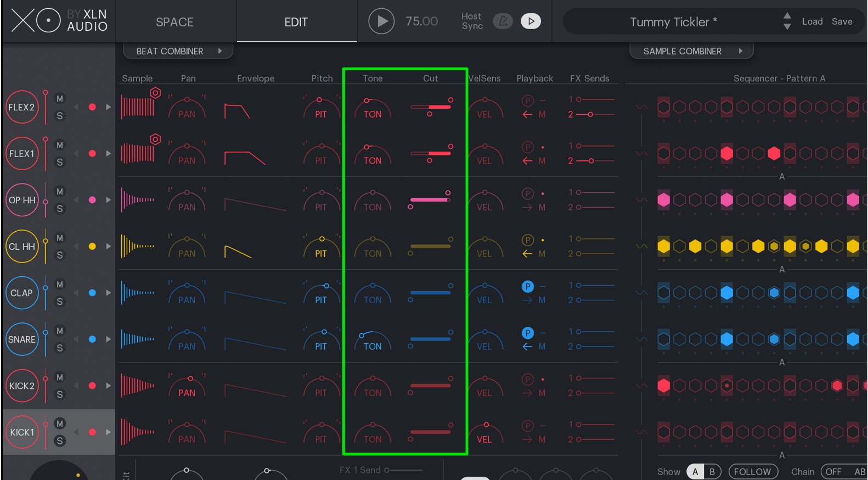This screenshot has width=868, height=480.
Task: Set Chain mode to OFF
Action: 833,472
